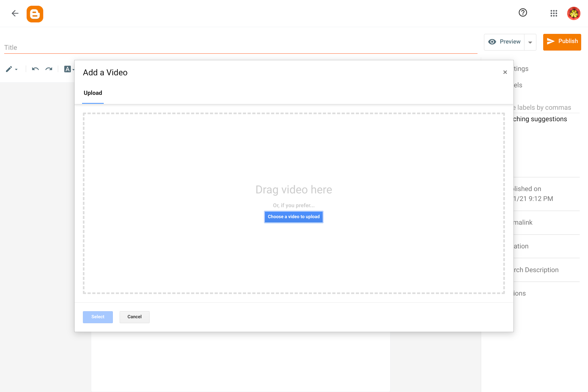Close the Add a Video dialog
This screenshot has height=392, width=588.
505,72
